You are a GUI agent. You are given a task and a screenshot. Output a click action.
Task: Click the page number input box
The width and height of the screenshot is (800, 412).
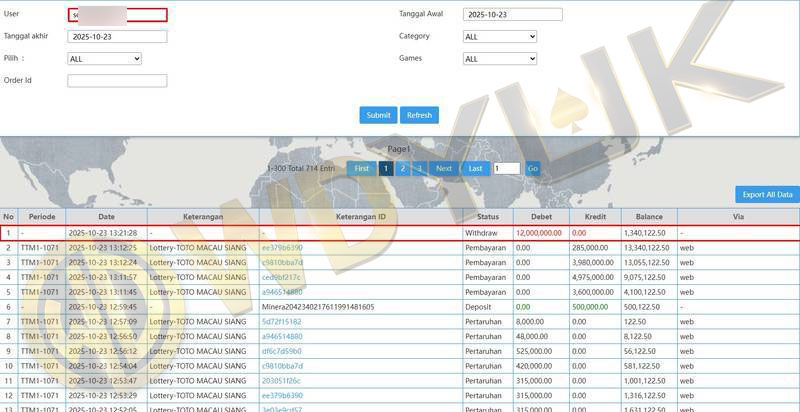(507, 168)
